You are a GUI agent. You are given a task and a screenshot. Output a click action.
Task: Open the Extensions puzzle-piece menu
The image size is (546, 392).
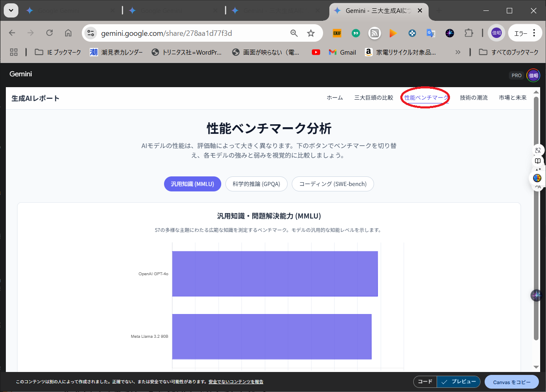469,33
